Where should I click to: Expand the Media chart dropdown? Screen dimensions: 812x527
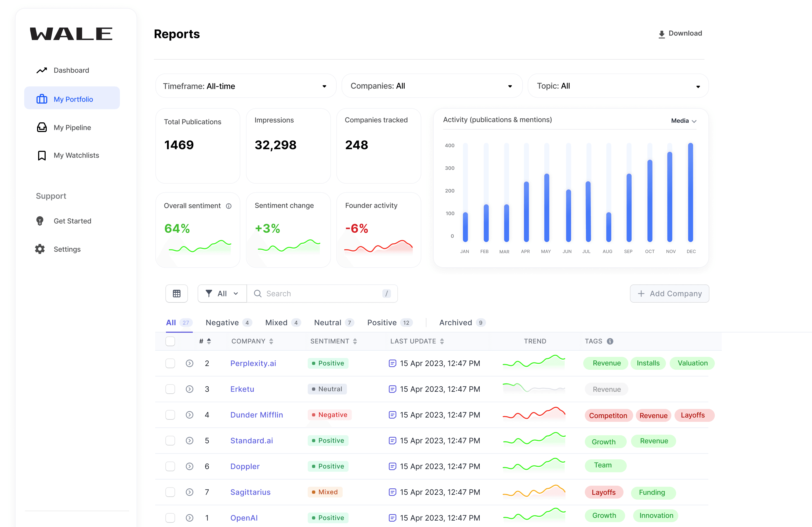pos(683,121)
